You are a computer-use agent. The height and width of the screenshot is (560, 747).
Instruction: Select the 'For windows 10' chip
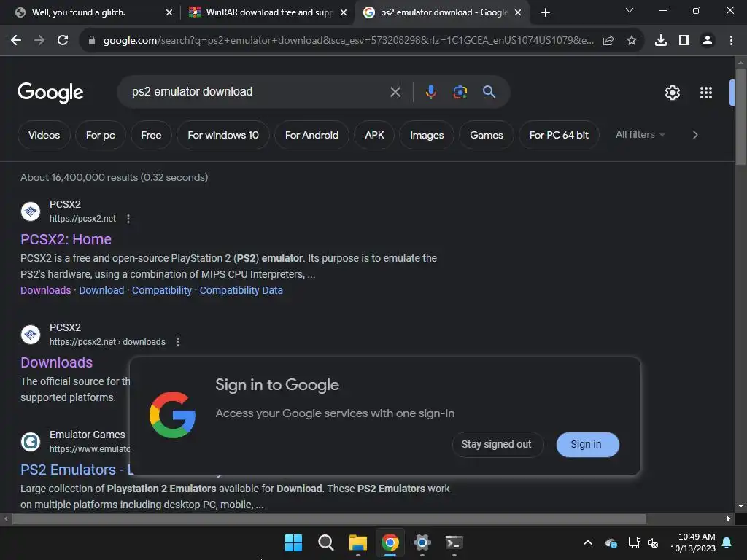(x=223, y=135)
